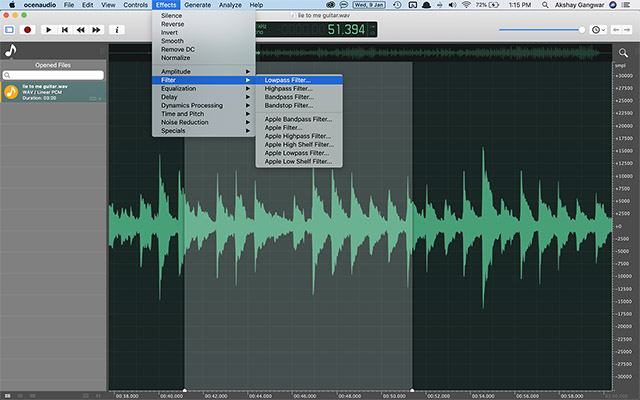Open the Help menu

pyautogui.click(x=256, y=5)
